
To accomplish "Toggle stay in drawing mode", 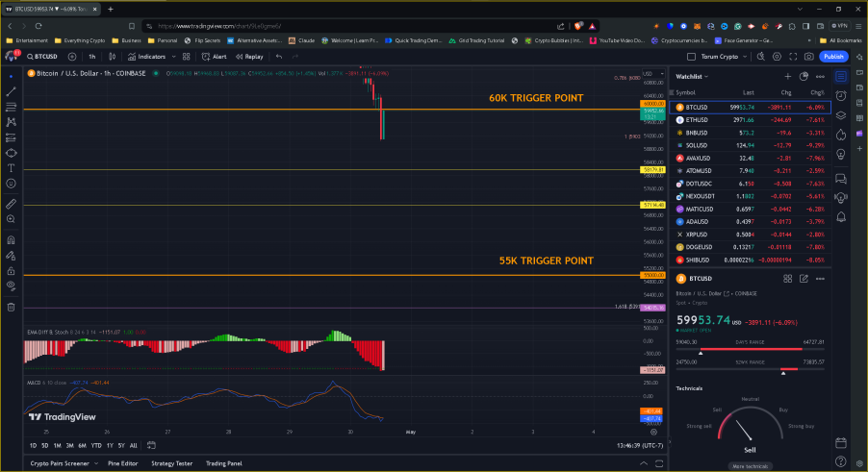I will (x=11, y=256).
